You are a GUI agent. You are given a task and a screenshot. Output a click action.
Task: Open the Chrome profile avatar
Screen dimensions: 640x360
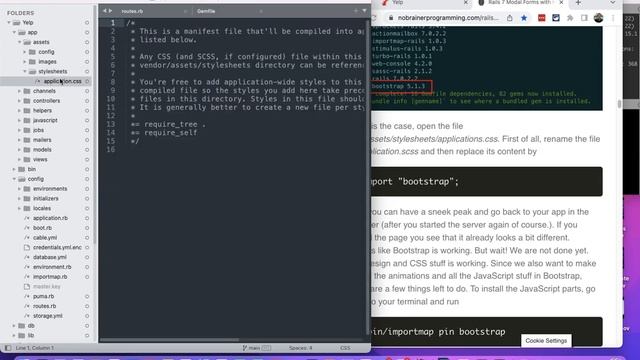pos(598,18)
